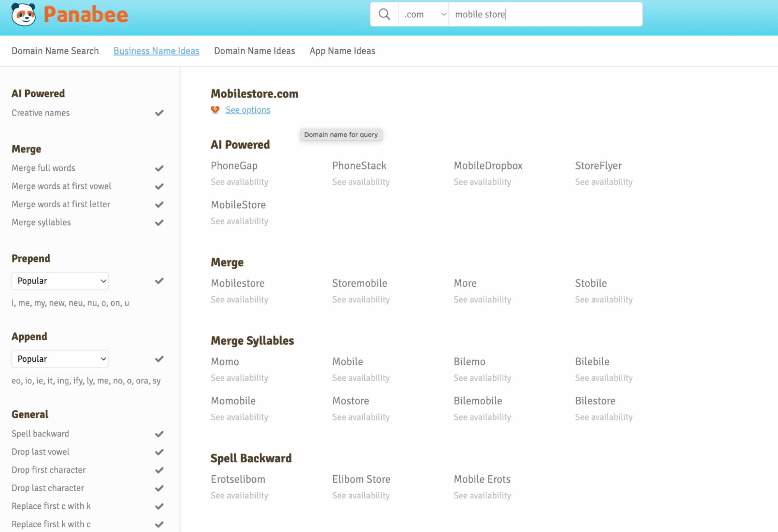Toggle the Merge full words checkmark

tap(159, 168)
